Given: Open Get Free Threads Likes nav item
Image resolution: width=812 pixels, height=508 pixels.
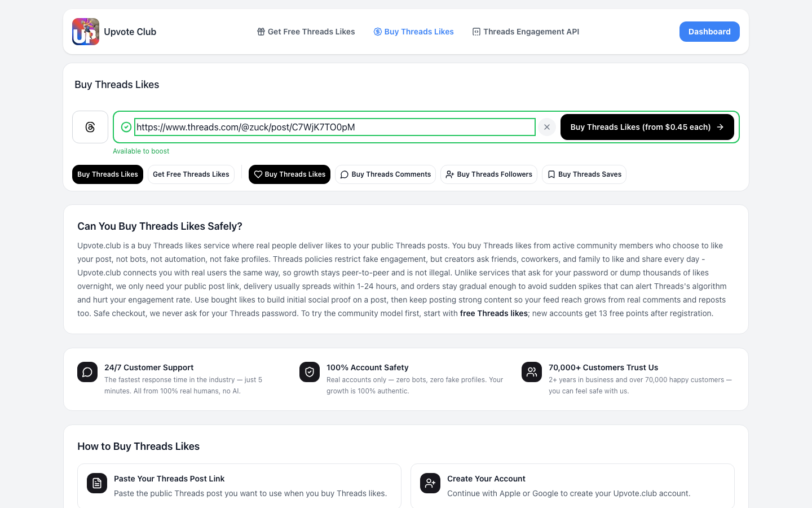Looking at the screenshot, I should (306, 32).
